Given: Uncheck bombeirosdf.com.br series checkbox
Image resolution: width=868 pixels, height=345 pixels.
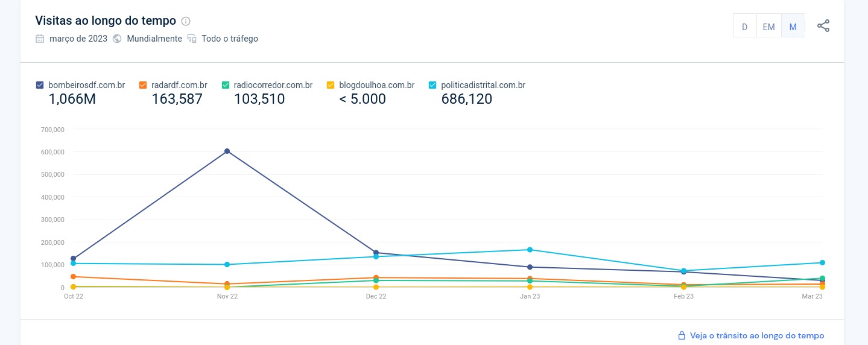Looking at the screenshot, I should coord(40,85).
